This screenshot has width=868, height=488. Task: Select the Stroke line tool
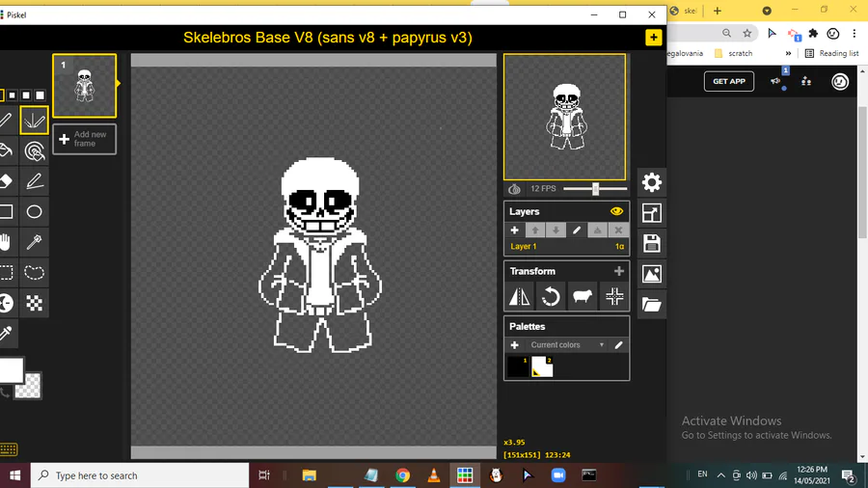pos(34,181)
